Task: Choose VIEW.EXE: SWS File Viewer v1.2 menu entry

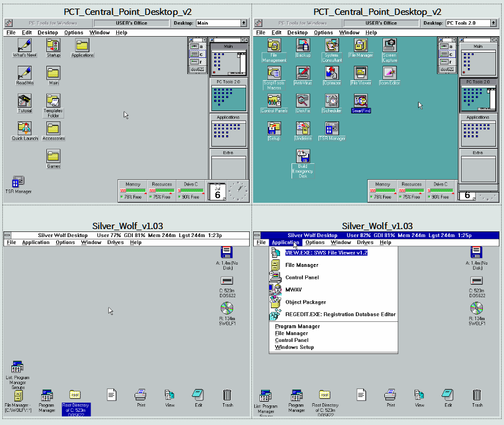Action: [333, 253]
